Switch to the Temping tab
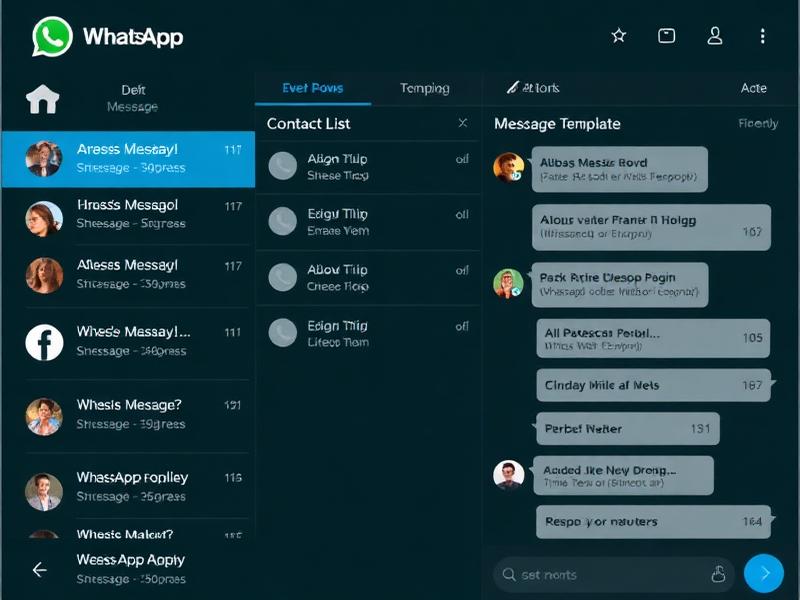Viewport: 800px width, 600px height. 424,88
